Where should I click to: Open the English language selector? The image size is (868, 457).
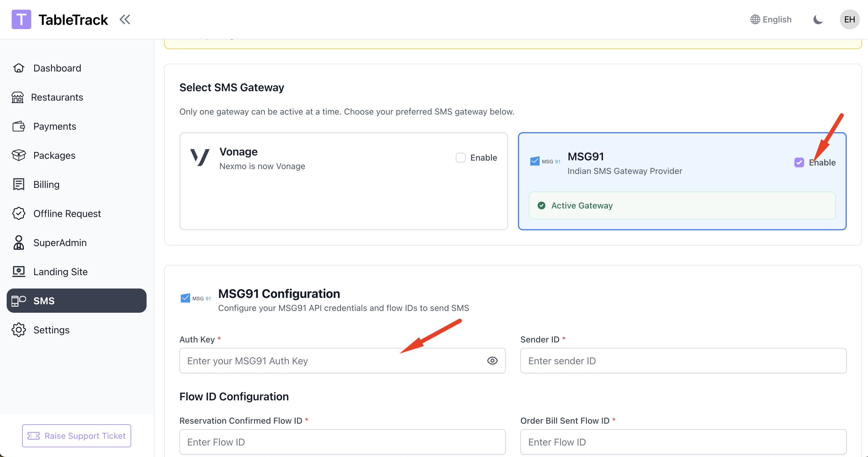[770, 20]
